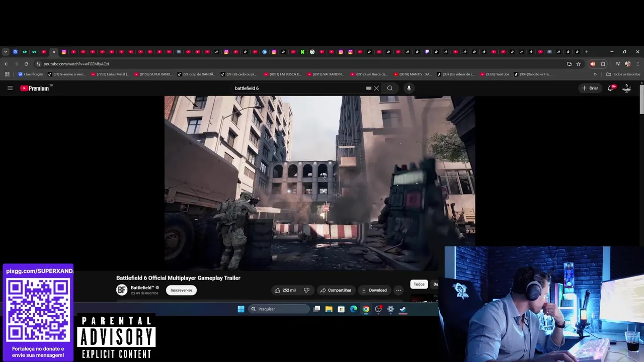Image resolution: width=644 pixels, height=362 pixels.
Task: Clear the 'battlefield 6' search text
Action: point(376,88)
